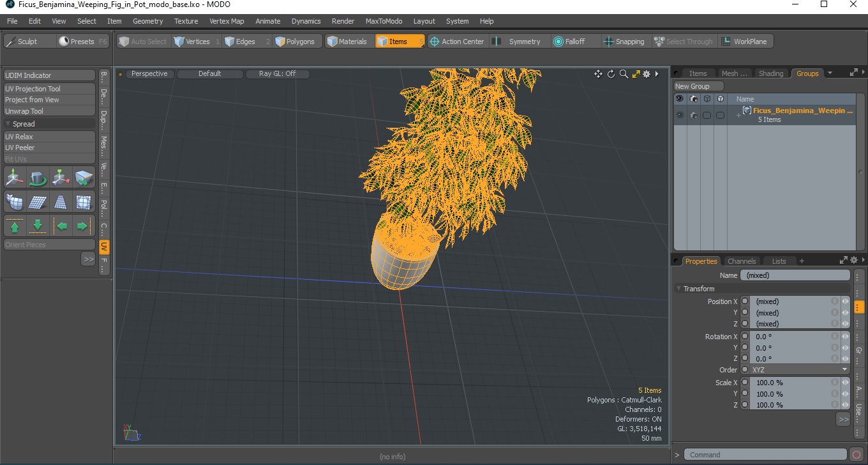Image resolution: width=868 pixels, height=465 pixels.
Task: Open the Perspective view type dropdown
Action: [x=149, y=74]
